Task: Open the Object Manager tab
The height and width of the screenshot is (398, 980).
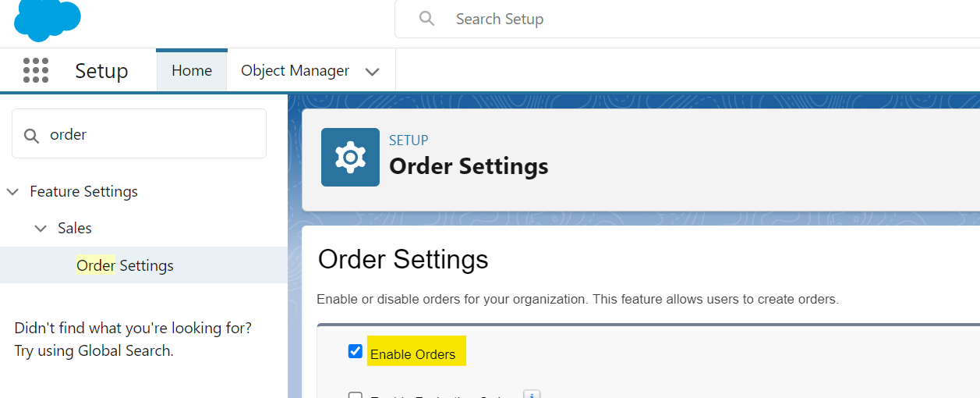Action: (295, 70)
